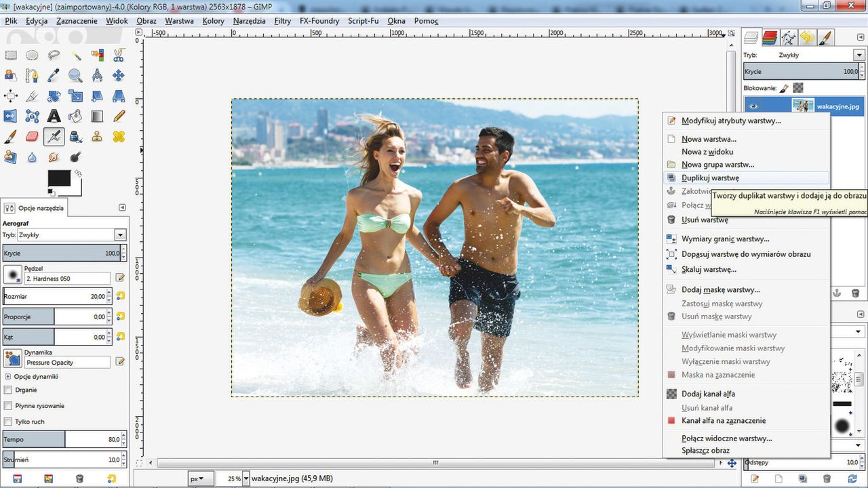Switch to the Undo History tab

pyautogui.click(x=806, y=37)
